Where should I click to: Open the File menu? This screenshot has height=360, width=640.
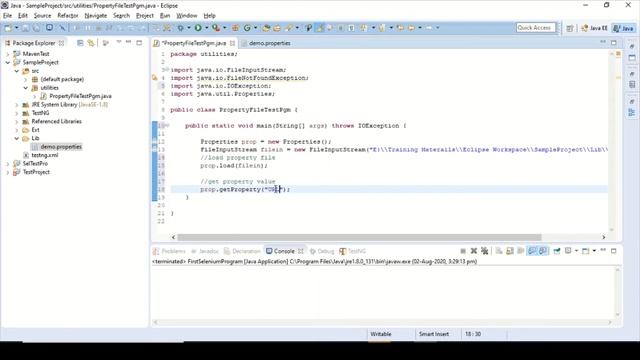(x=7, y=16)
